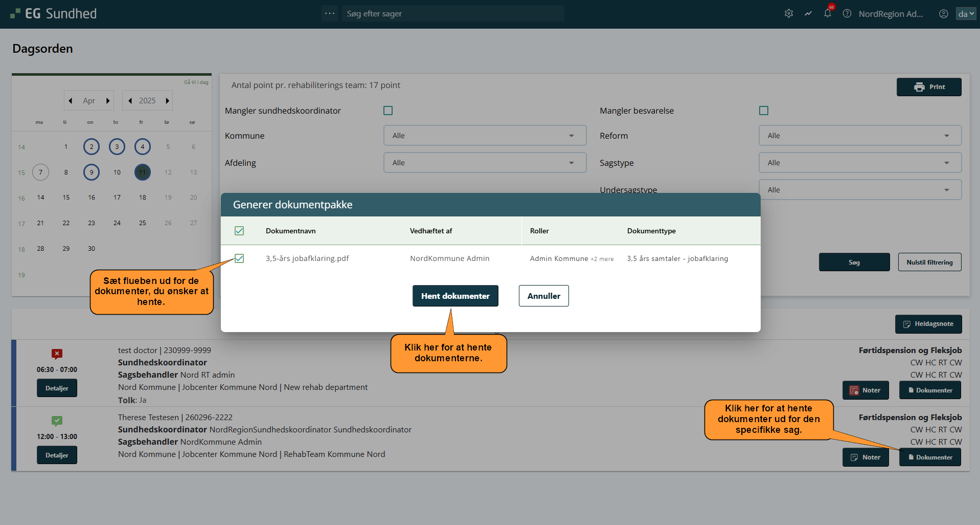The height and width of the screenshot is (525, 980).
Task: Select April 7 in the calendar
Action: point(40,172)
